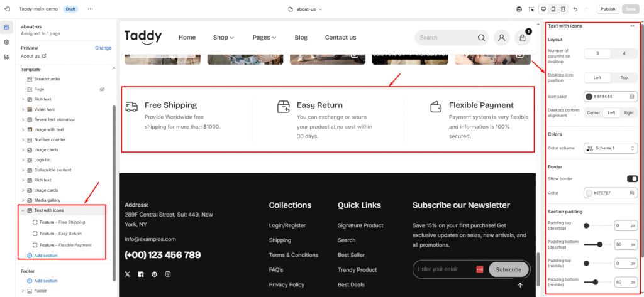
Task: Set desktop icon position to Top
Action: click(x=624, y=78)
